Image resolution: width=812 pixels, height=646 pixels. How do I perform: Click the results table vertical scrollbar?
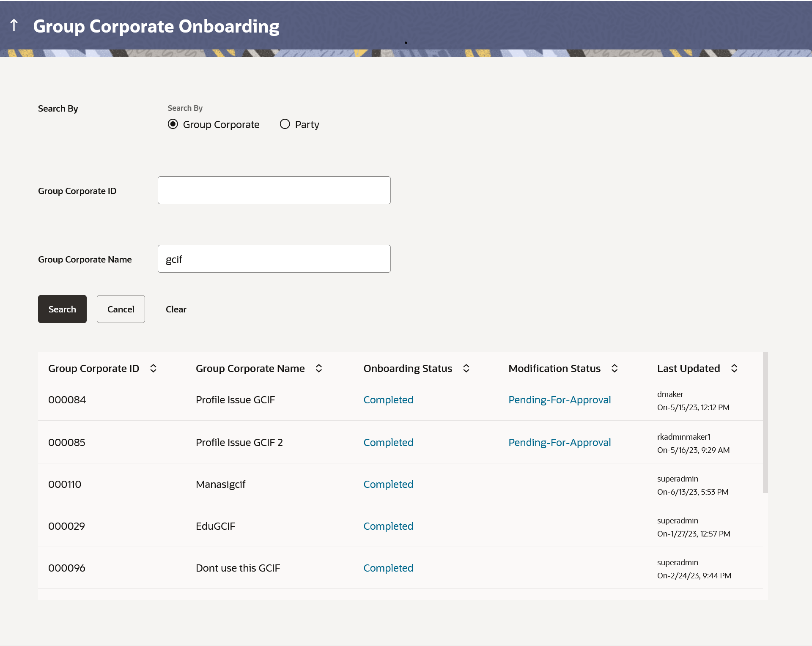765,423
